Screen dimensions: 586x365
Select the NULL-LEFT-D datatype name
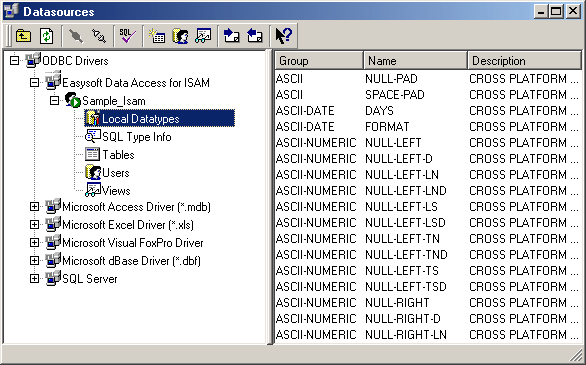point(399,159)
